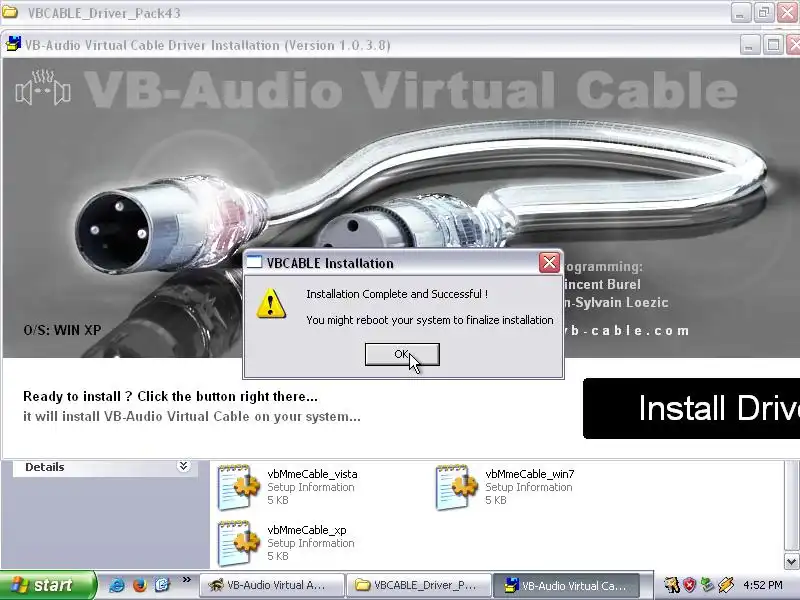
Task: Confirm the installation dialog with OK
Action: tap(402, 354)
